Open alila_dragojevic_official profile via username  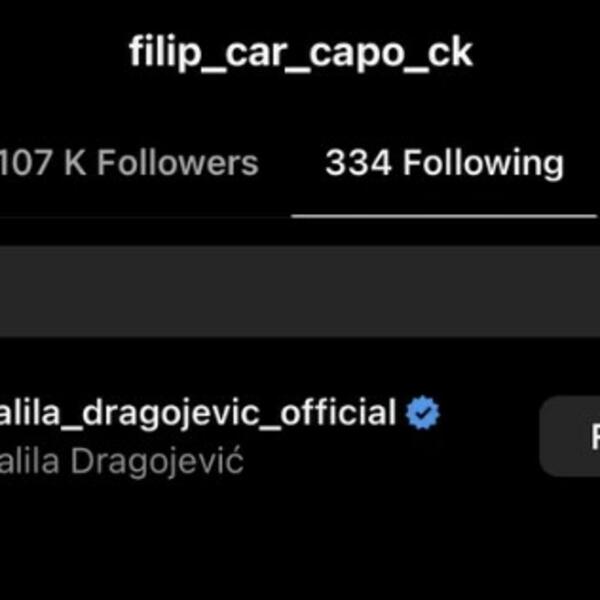tap(198, 414)
